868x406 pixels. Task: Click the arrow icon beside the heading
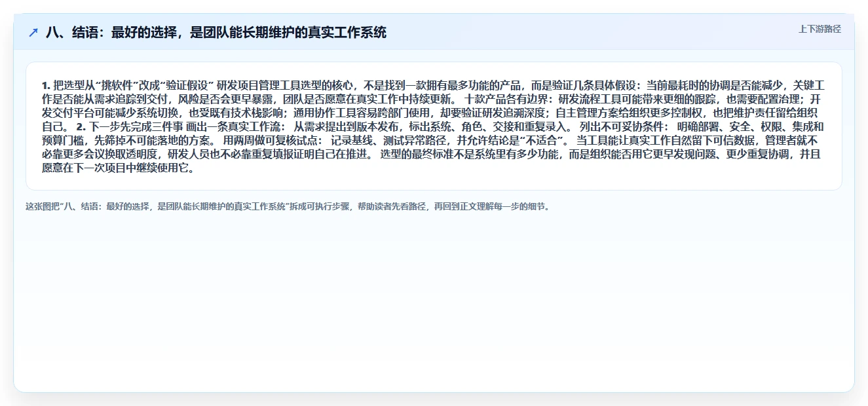click(x=33, y=32)
